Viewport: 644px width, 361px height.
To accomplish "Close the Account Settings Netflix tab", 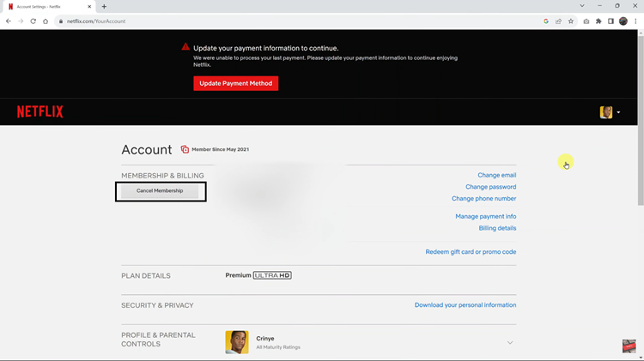I will pos(89,7).
